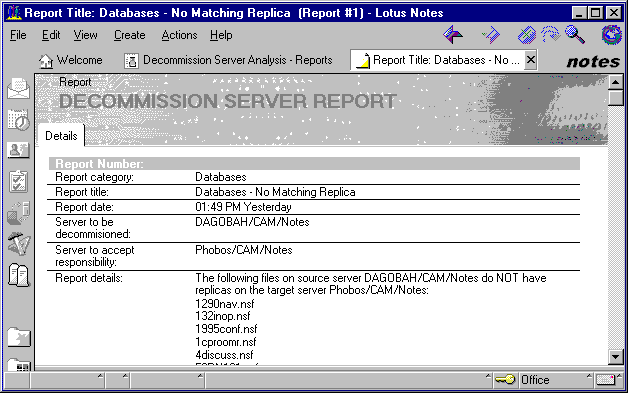The width and height of the screenshot is (628, 393).
Task: Open the Address Book bookmark icon
Action: 18,150
